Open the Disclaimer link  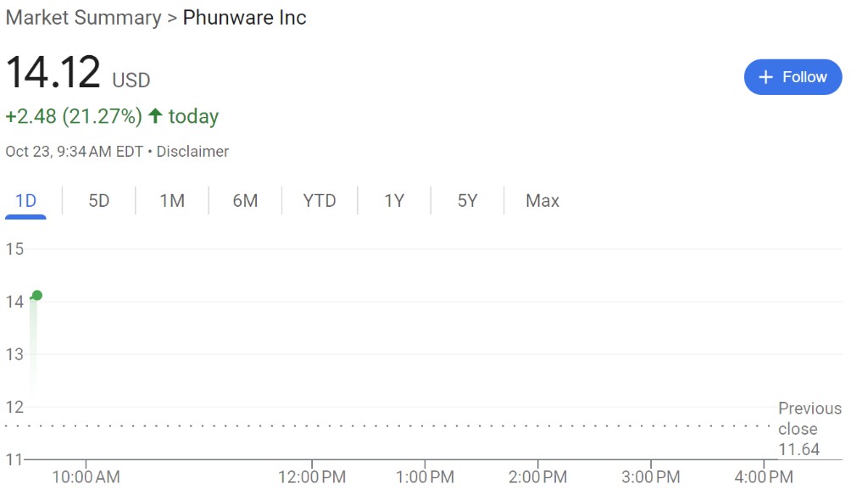click(192, 152)
